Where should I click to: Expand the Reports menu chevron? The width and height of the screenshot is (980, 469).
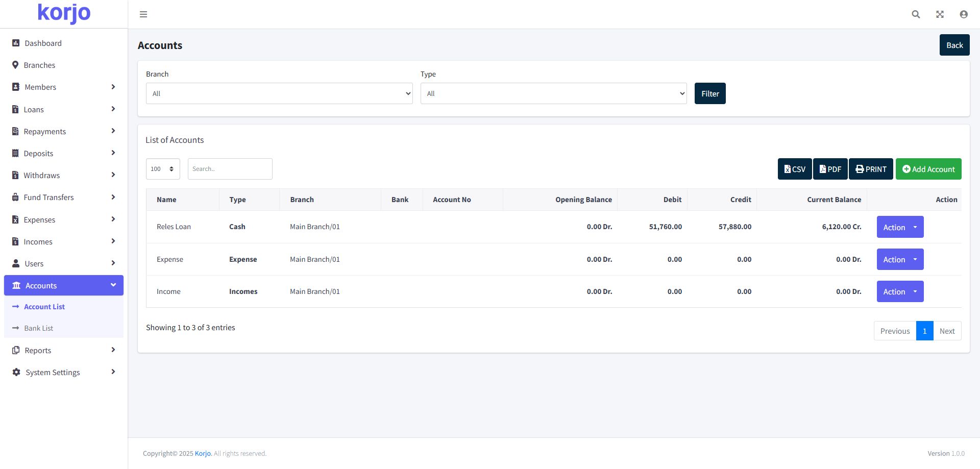point(113,350)
